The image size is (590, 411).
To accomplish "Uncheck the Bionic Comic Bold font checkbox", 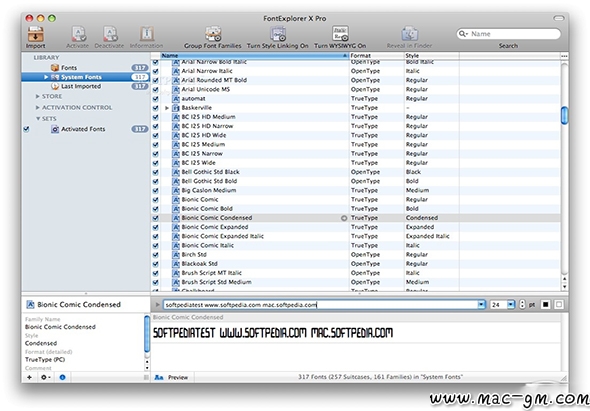I will click(155, 209).
